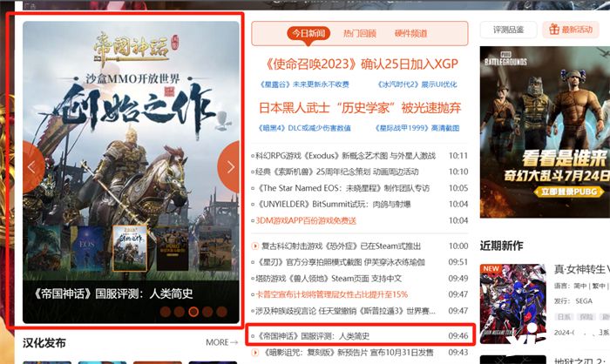610x364 pixels.
Task: Open link 《冰汽时代2》展示UI优化
Action: [x=417, y=84]
